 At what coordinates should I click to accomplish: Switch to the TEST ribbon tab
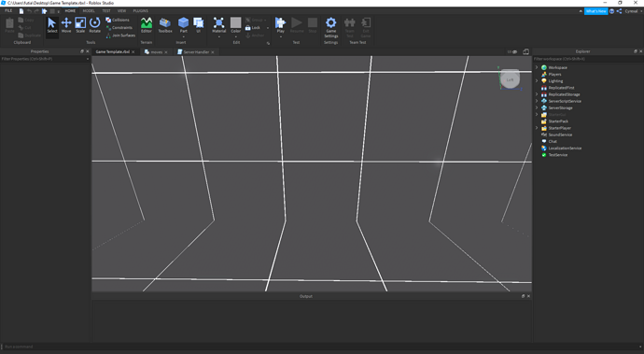tap(106, 10)
